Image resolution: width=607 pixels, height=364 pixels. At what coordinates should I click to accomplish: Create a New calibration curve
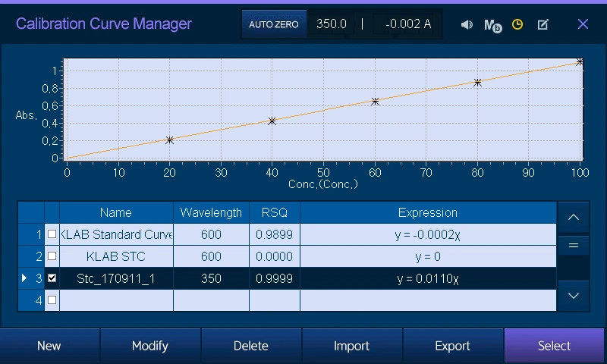coord(49,346)
